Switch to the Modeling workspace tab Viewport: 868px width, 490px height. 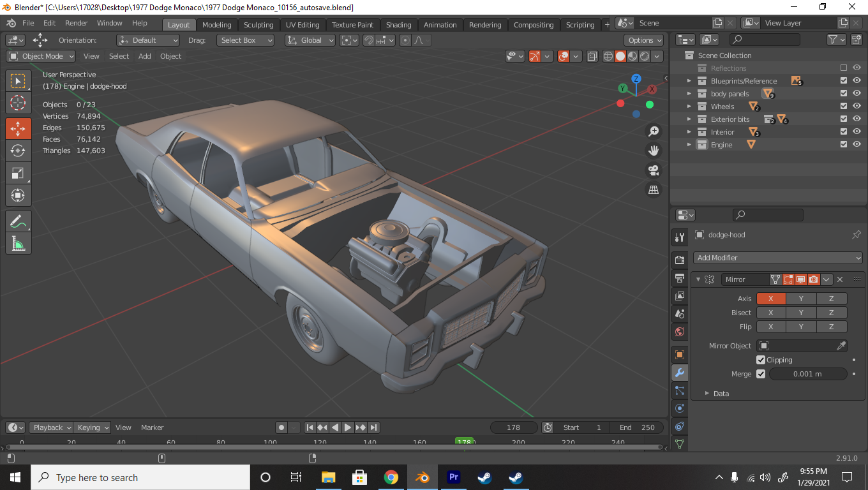pyautogui.click(x=217, y=25)
